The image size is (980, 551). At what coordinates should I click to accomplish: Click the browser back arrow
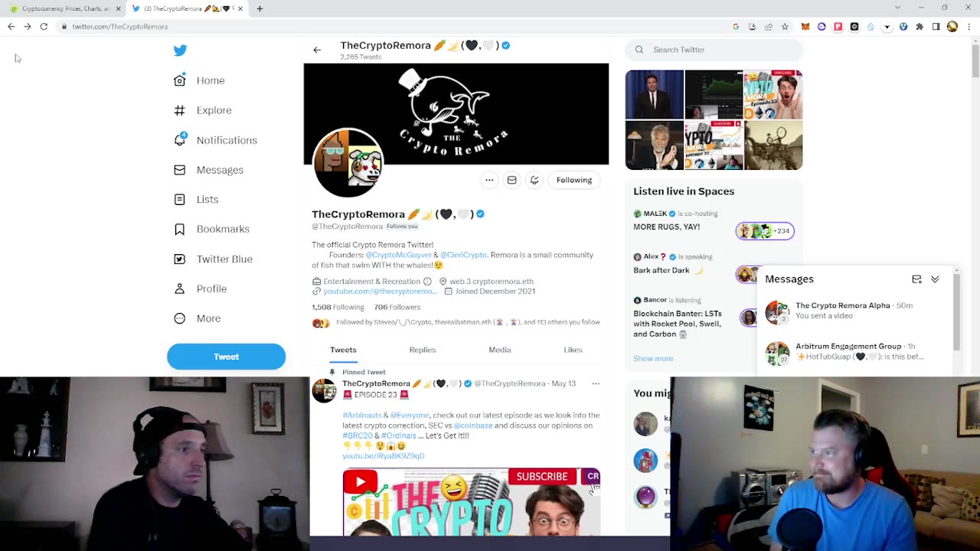pos(11,27)
